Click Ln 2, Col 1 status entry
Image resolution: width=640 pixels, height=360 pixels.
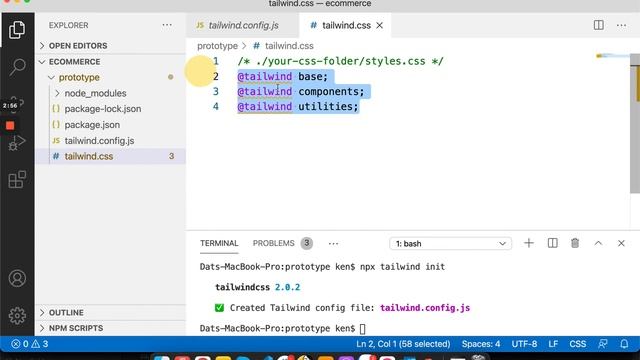pyautogui.click(x=403, y=344)
